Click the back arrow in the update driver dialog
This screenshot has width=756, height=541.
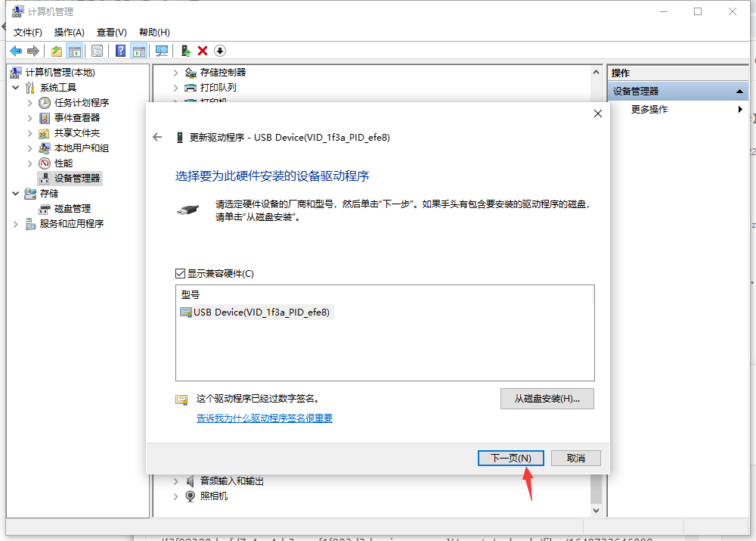click(x=156, y=137)
